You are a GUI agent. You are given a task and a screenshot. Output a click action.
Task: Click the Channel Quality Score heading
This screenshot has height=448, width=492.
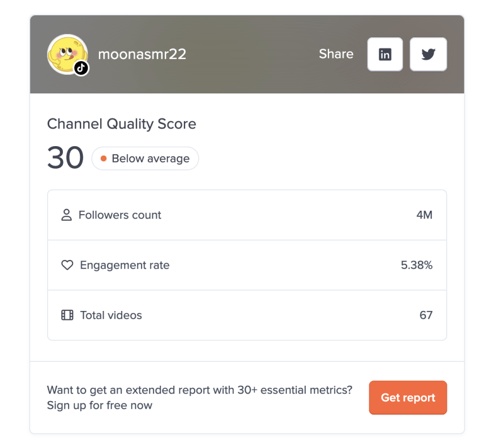(122, 123)
